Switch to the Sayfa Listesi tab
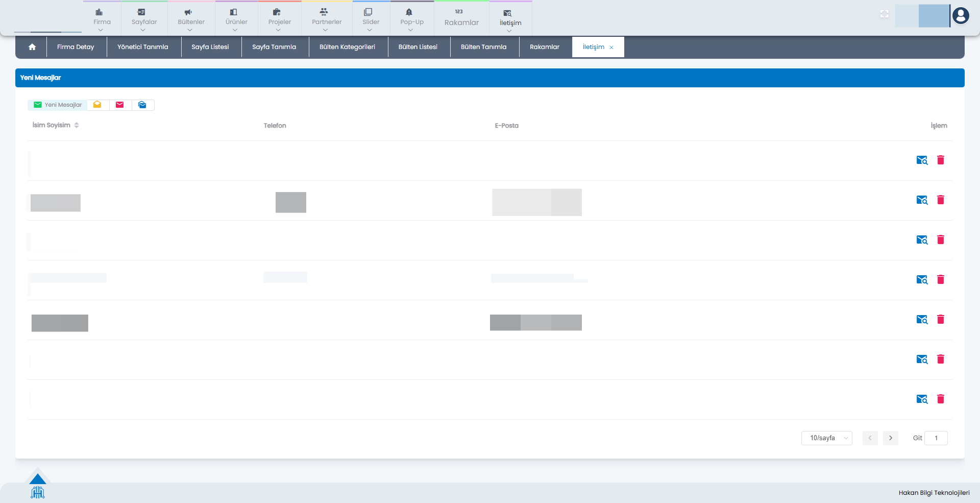The width and height of the screenshot is (980, 503). tap(210, 47)
